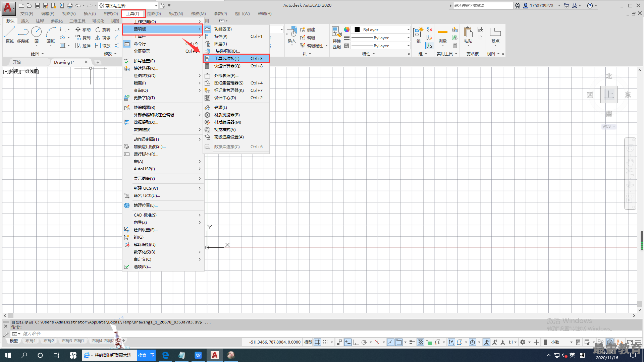This screenshot has width=644, height=362.
Task: Click the Save icon in quick access toolbar
Action: [x=37, y=5]
